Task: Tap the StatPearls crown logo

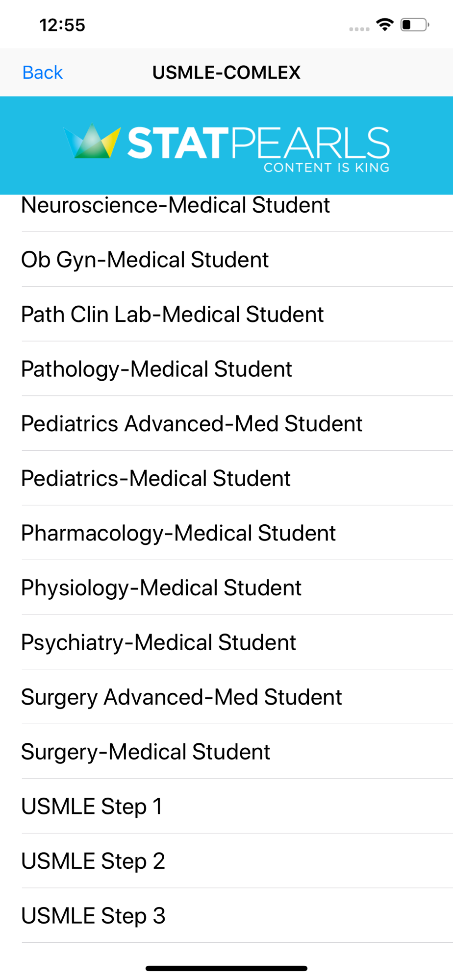Action: tap(92, 142)
